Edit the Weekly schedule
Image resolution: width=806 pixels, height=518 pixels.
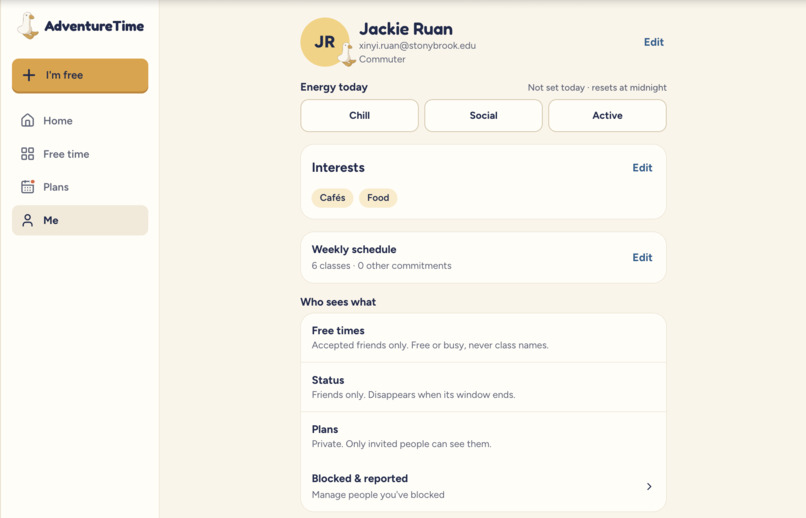tap(642, 257)
